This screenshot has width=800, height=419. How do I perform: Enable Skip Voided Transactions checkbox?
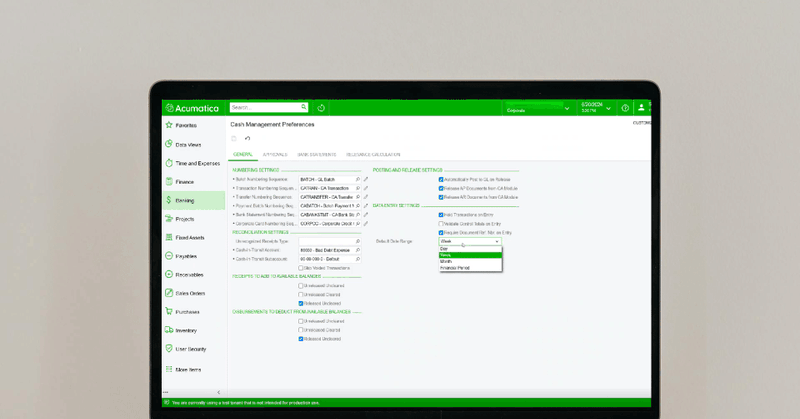coord(301,268)
